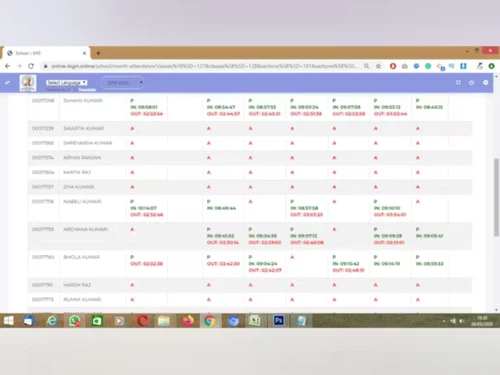This screenshot has width=500, height=375.
Task: Open the Windows Start button
Action: tap(8, 321)
